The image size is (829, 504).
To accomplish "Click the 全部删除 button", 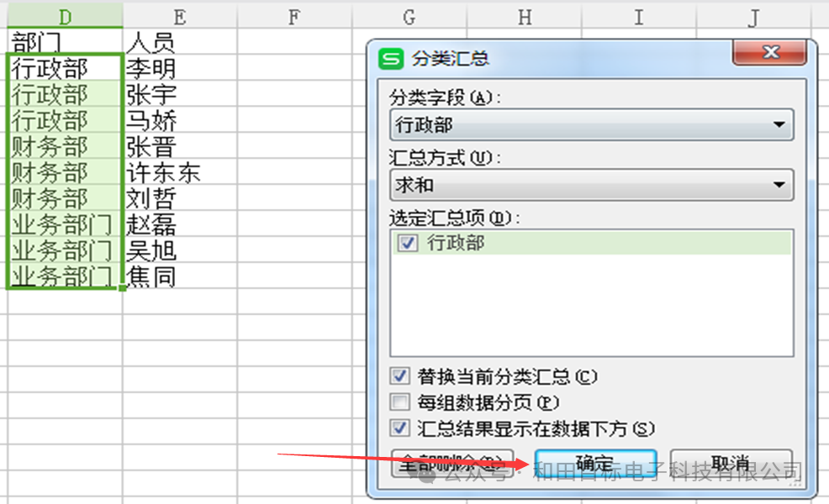I will coord(452,464).
